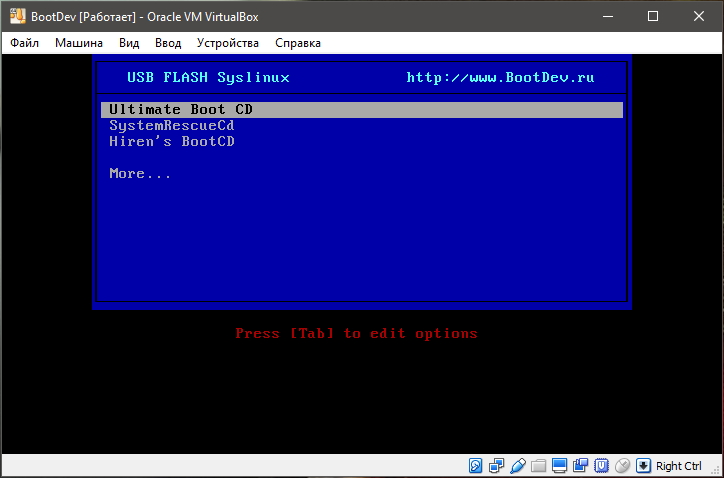Close the BootDev VirtualBox window
Image resolution: width=724 pixels, height=478 pixels.
(699, 17)
